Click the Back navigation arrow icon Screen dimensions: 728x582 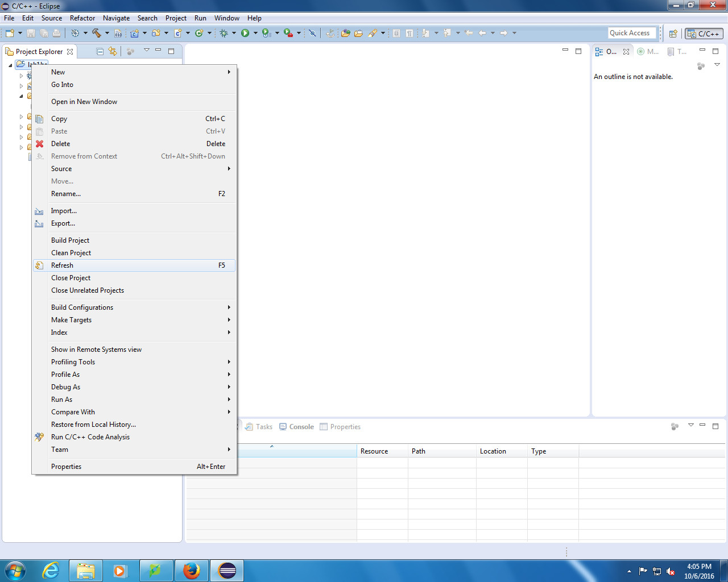coord(482,33)
